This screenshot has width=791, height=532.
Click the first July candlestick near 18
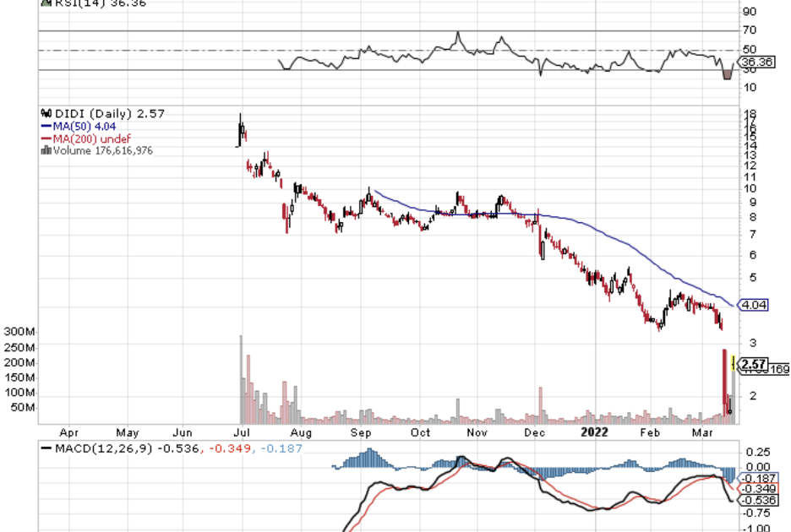click(x=240, y=128)
